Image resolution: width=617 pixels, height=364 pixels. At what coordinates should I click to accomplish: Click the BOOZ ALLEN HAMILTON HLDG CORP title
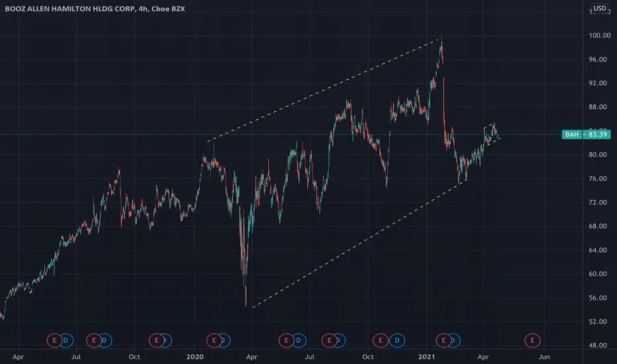pos(70,9)
